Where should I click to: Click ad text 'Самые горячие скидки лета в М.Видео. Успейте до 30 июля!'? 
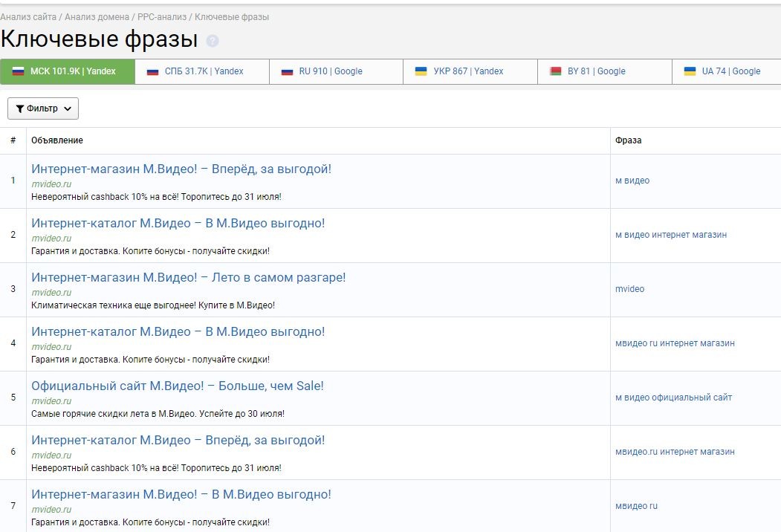[x=158, y=414]
